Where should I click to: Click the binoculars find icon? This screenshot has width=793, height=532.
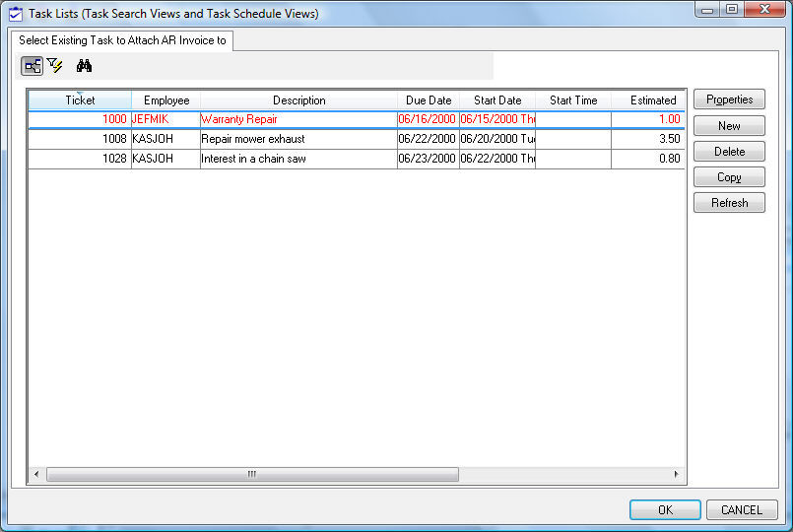tap(84, 66)
